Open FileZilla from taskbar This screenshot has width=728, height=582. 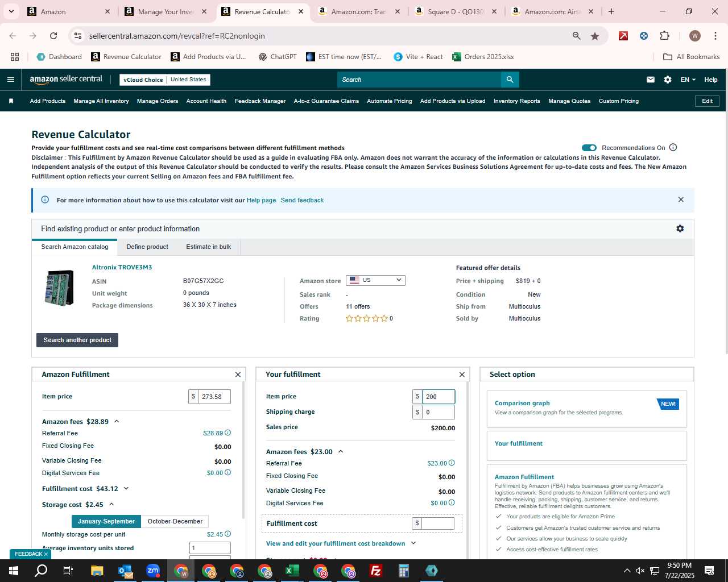pos(376,571)
